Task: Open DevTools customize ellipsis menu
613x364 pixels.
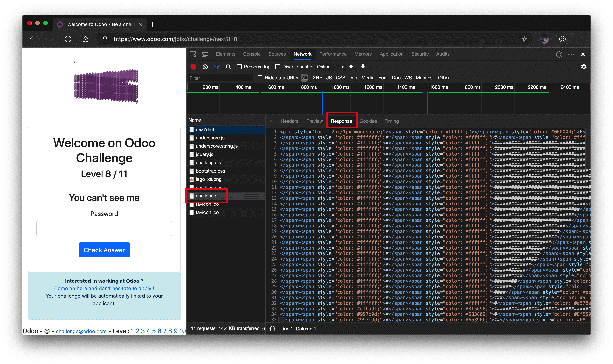Action: 571,54
